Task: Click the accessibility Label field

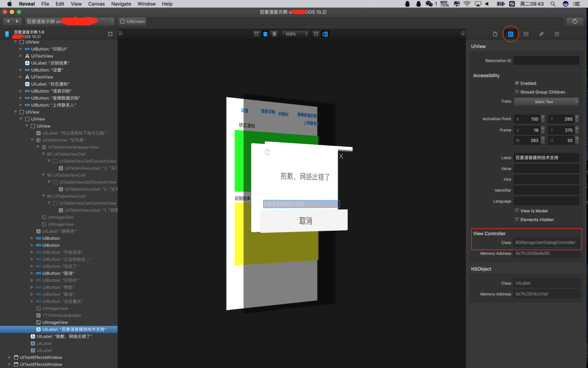Action: tap(546, 158)
